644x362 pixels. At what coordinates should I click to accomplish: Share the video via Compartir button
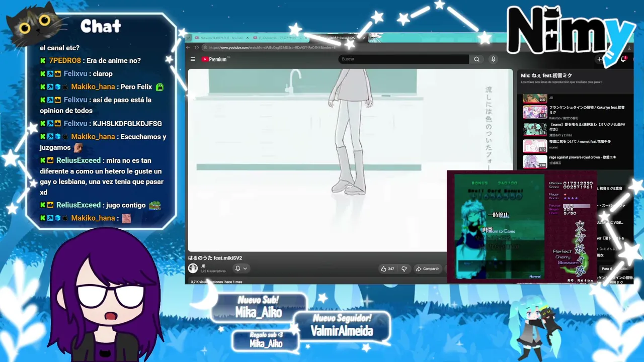click(x=427, y=269)
